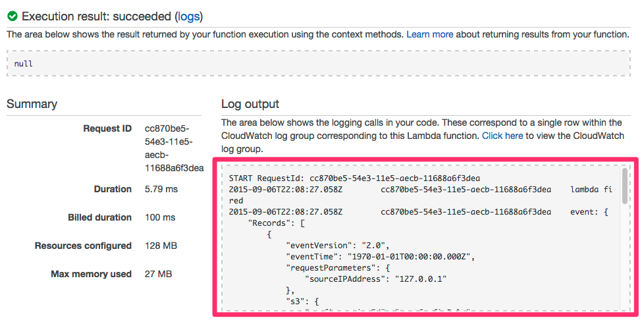Click the sourceIPAddress 127.0.0.1 log line

click(375, 279)
